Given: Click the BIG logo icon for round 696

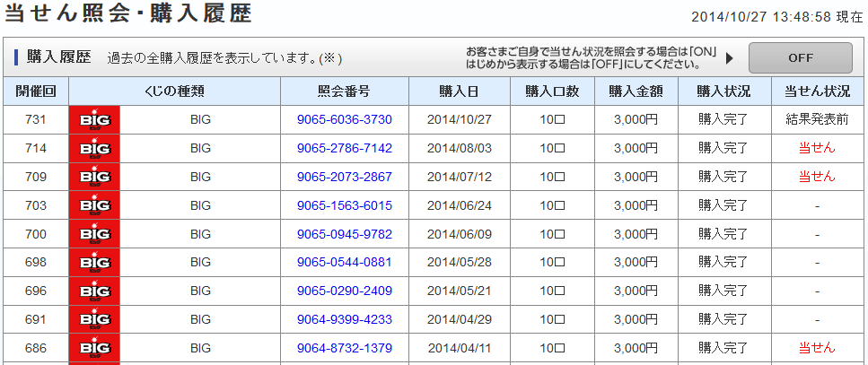Looking at the screenshot, I should (94, 291).
